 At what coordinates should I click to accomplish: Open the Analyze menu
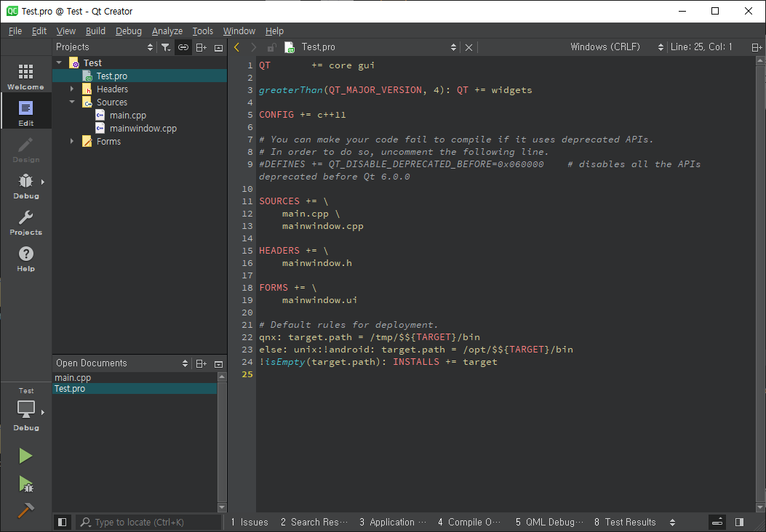[167, 31]
